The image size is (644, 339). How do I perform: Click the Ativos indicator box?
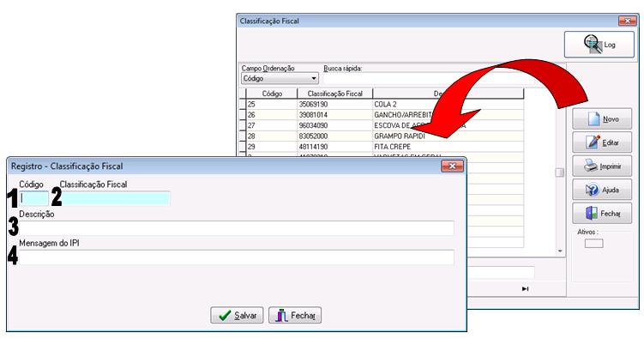pos(594,244)
